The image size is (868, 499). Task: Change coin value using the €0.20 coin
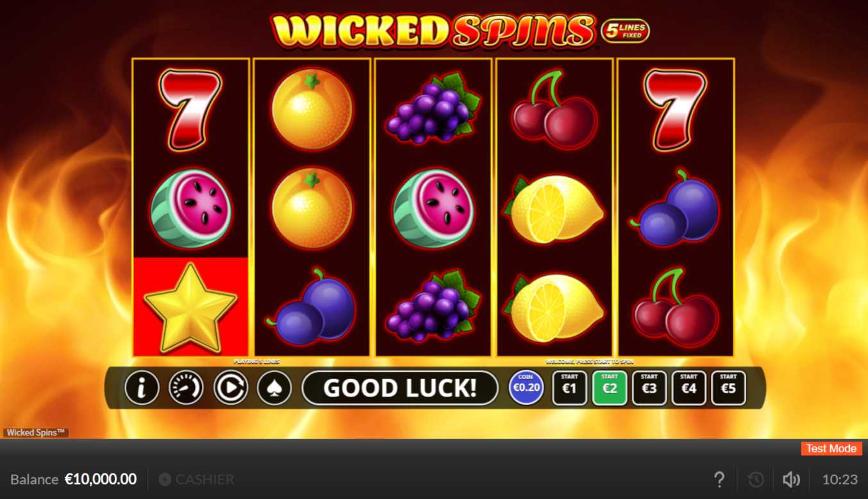point(526,388)
